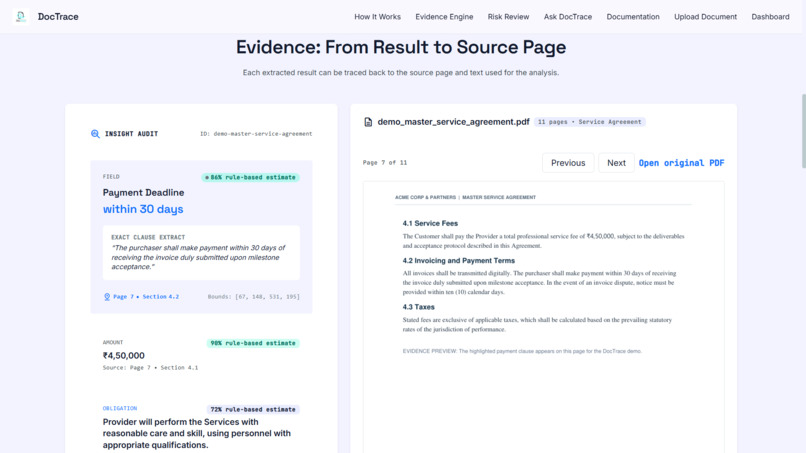Click the 'Page 7 of 11' indicator

tap(385, 162)
